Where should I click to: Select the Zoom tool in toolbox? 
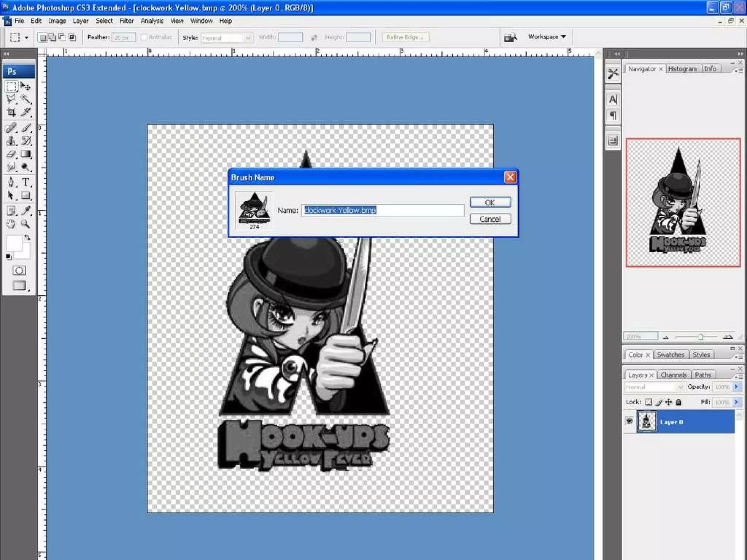point(26,224)
